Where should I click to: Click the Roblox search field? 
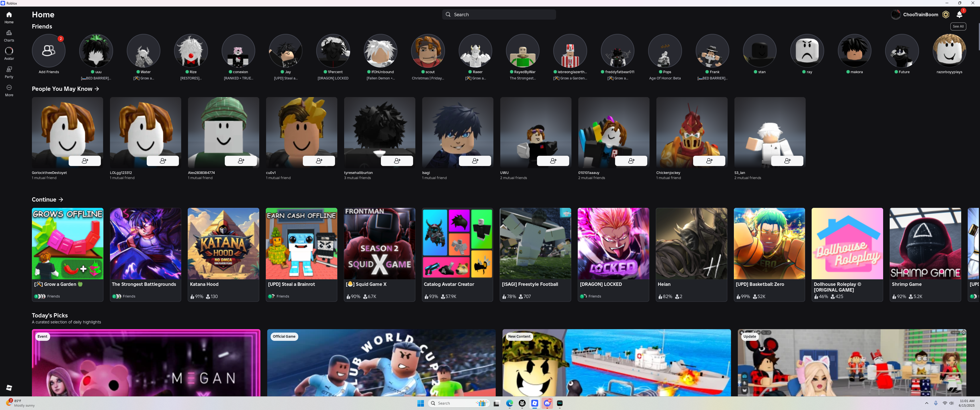point(499,15)
